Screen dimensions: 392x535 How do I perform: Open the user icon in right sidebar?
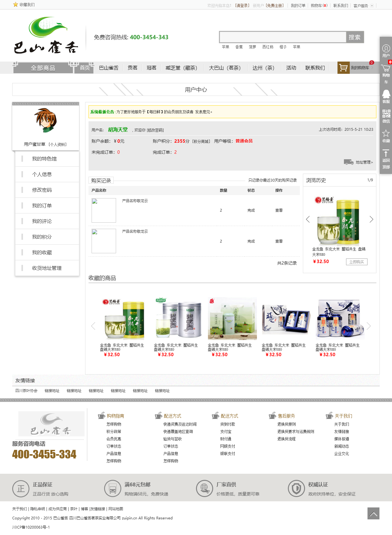tap(386, 48)
